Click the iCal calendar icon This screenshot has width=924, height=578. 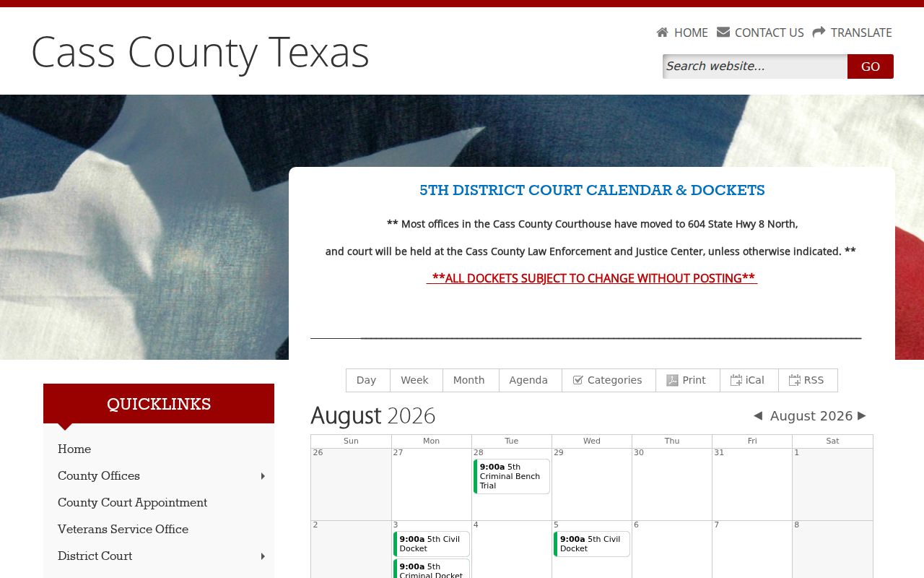click(736, 380)
